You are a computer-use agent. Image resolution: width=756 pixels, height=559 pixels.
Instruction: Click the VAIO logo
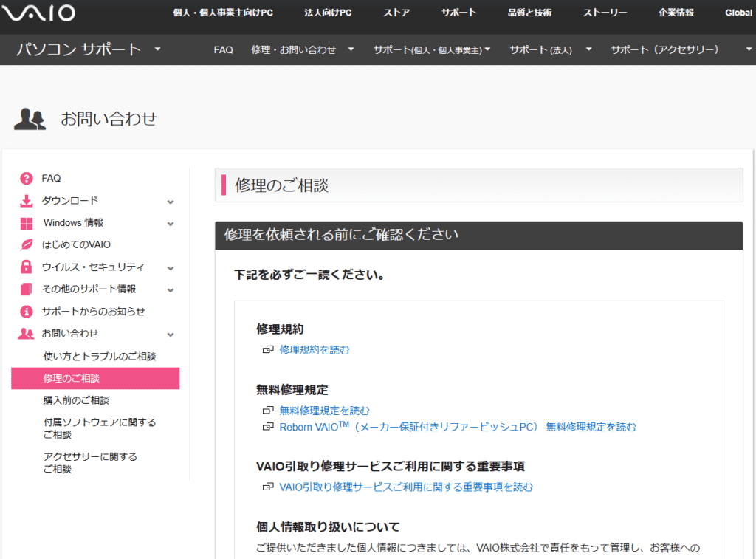[38, 13]
